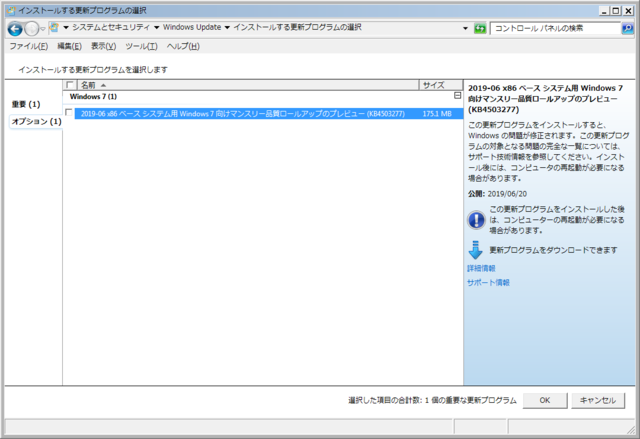Image resolution: width=640 pixels, height=439 pixels.
Task: Expand dropdown arrow before システムとセキュリティ
Action: 65,27
